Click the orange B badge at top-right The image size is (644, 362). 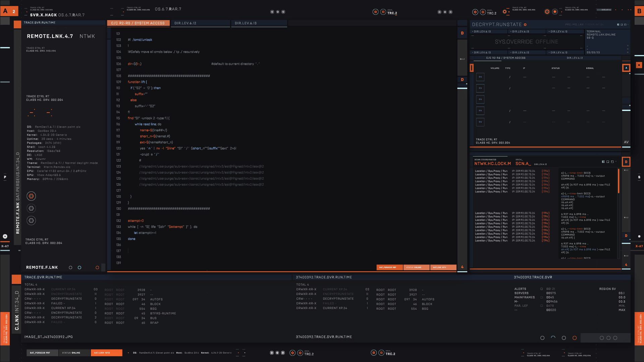pos(639,11)
